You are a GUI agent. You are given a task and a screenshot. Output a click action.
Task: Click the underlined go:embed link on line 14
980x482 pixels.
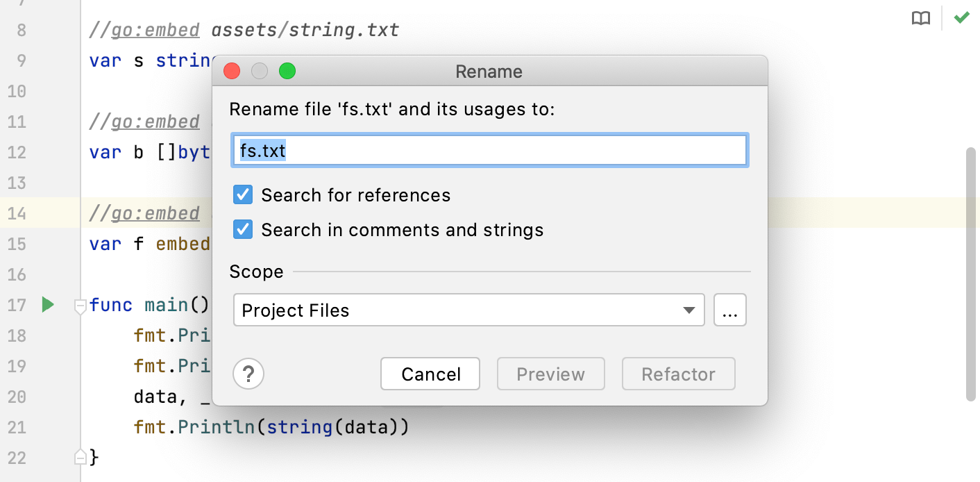154,213
